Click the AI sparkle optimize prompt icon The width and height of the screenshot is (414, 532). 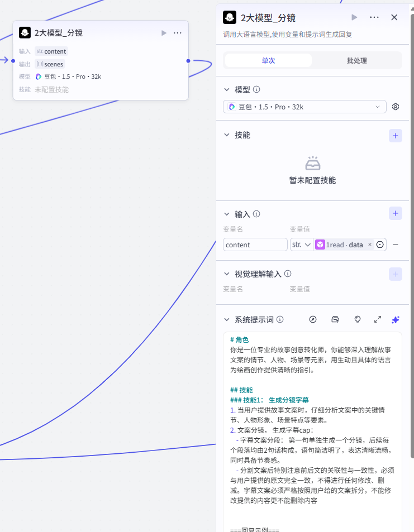(x=396, y=320)
